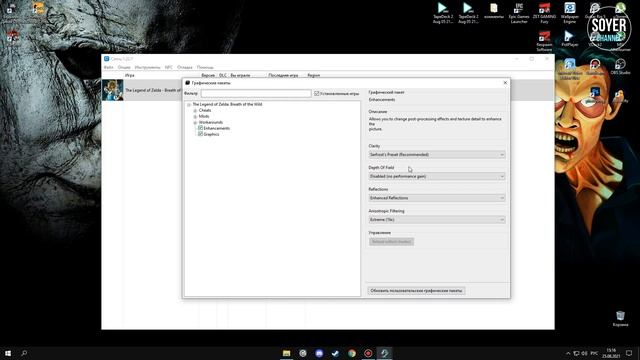The image size is (640, 360).
Task: Open the Отладка menu
Action: click(184, 67)
